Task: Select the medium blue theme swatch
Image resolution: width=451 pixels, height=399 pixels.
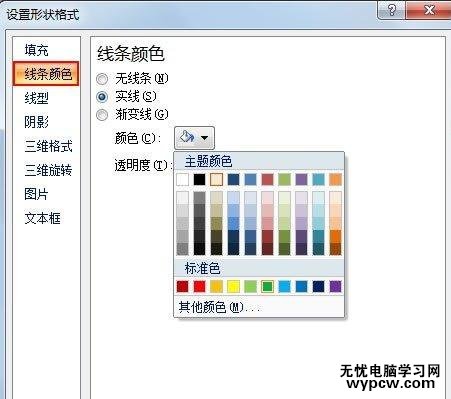Action: coord(250,179)
